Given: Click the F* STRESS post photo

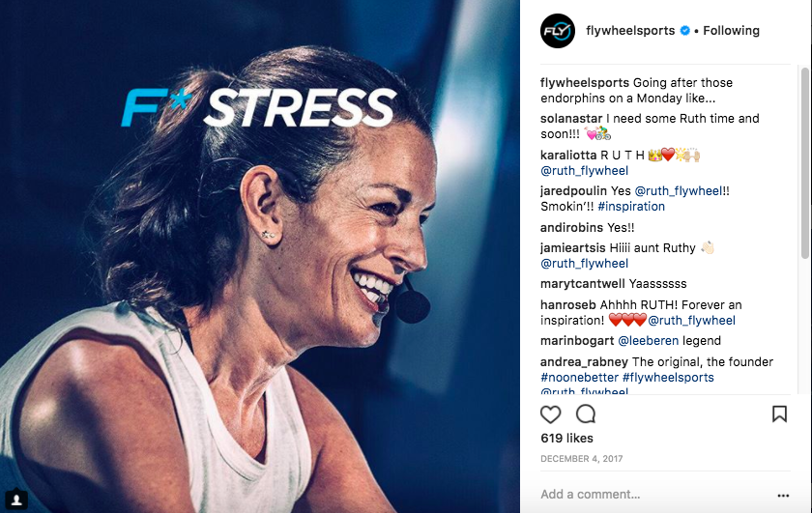Looking at the screenshot, I should click(x=260, y=256).
